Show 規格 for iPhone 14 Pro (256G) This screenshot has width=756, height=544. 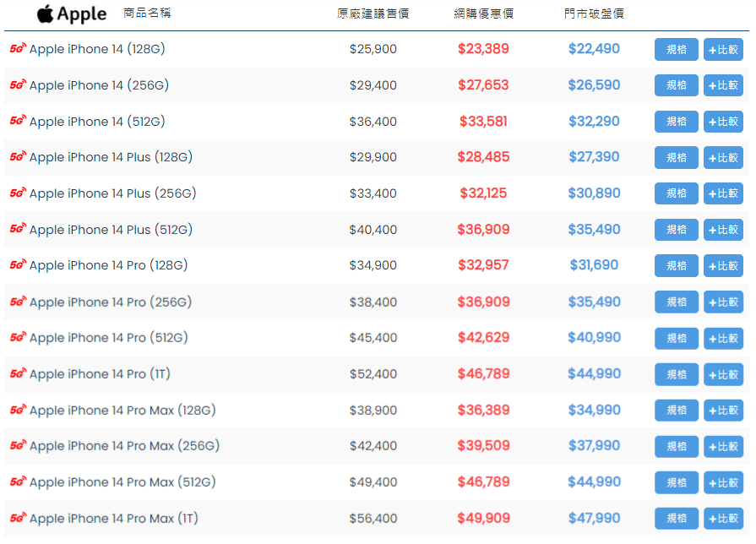(x=676, y=302)
